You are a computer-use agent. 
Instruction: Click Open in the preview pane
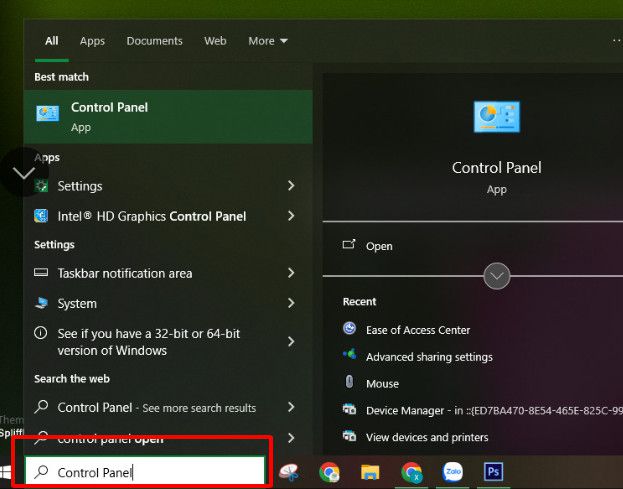379,246
